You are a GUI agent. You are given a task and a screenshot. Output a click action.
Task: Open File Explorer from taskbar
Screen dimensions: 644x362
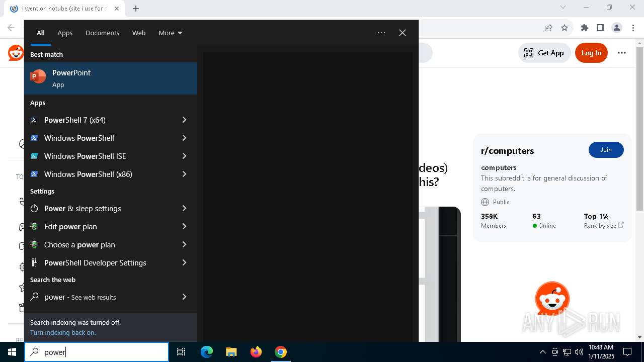tap(231, 352)
